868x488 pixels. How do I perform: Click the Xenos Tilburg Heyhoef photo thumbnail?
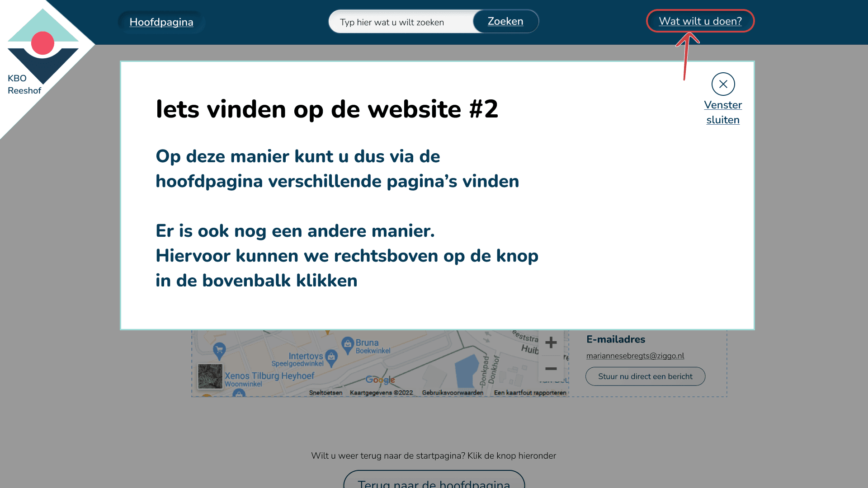(x=210, y=376)
